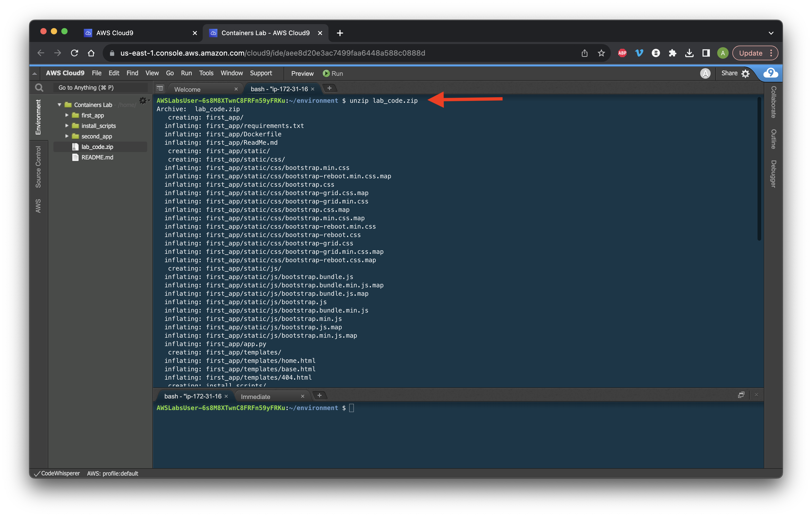
Task: Open the Run menu
Action: [186, 73]
